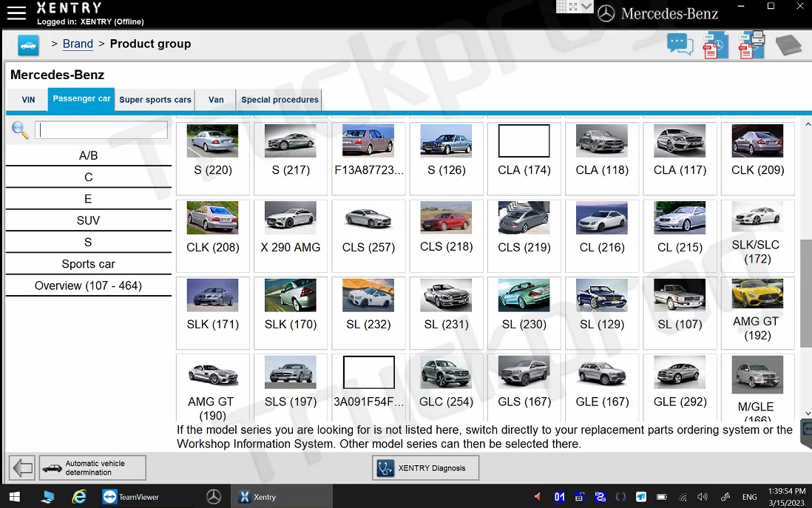Viewport: 812px width, 508px height.
Task: Click the search magnifier icon
Action: 20,130
